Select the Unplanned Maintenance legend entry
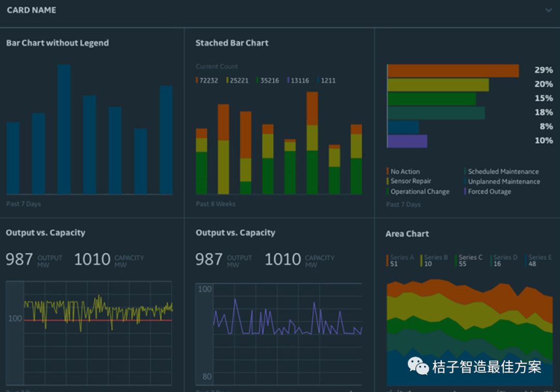The image size is (560, 392). (x=503, y=181)
